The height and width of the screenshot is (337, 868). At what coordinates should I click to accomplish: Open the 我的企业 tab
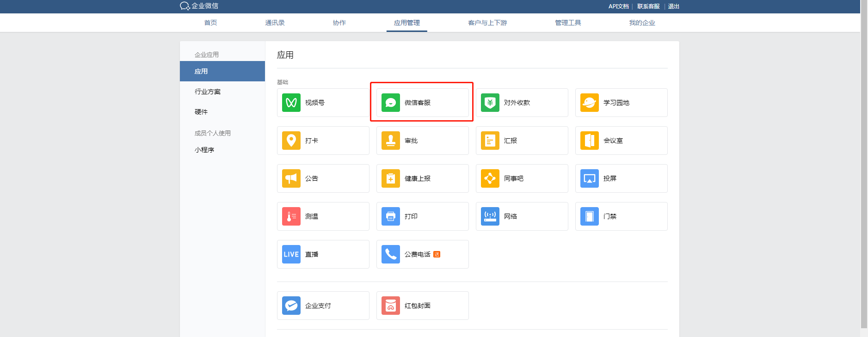pos(642,23)
